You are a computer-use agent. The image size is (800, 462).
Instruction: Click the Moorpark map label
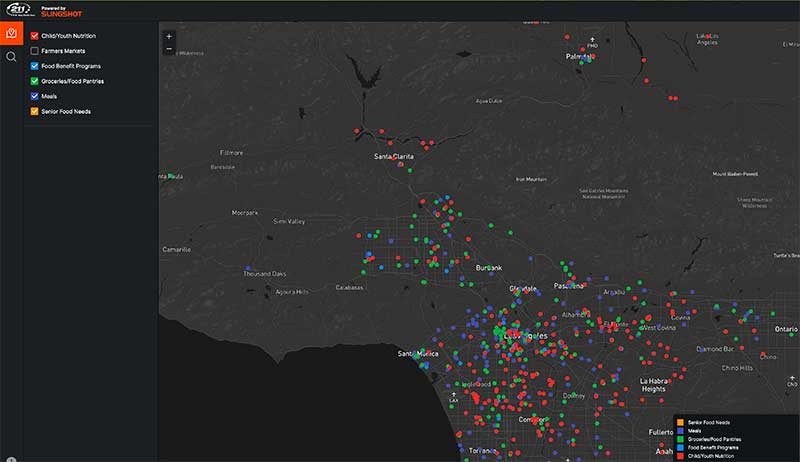pyautogui.click(x=245, y=213)
